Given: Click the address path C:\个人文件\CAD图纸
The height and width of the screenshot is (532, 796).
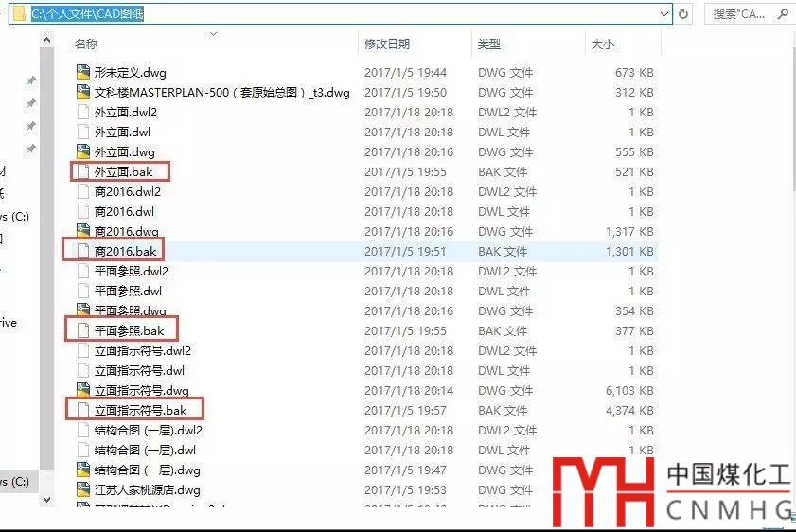Looking at the screenshot, I should pyautogui.click(x=87, y=13).
